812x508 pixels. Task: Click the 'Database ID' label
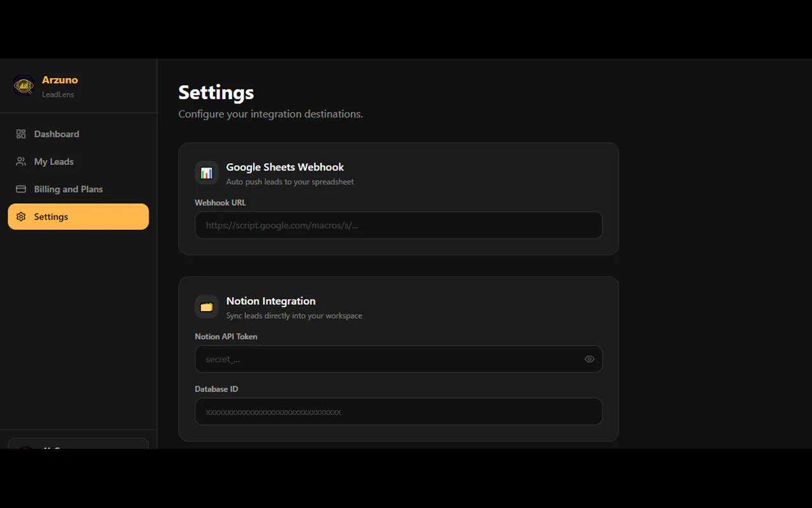coord(216,389)
